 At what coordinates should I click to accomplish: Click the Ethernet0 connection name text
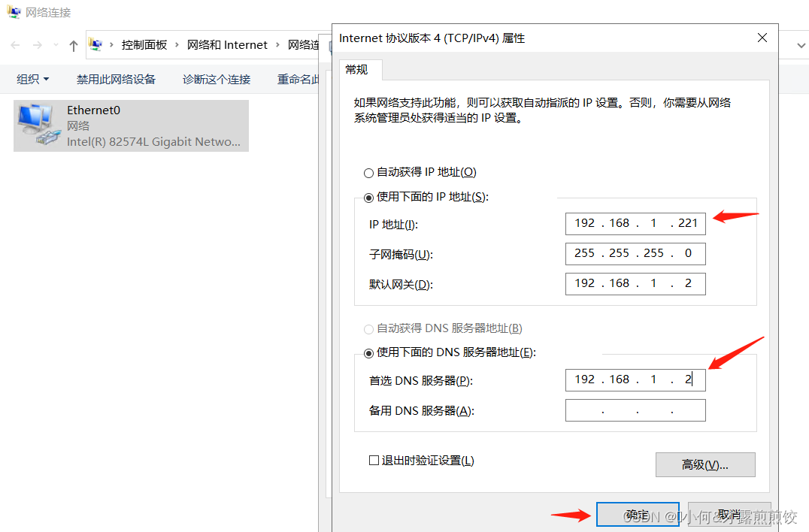coord(93,110)
